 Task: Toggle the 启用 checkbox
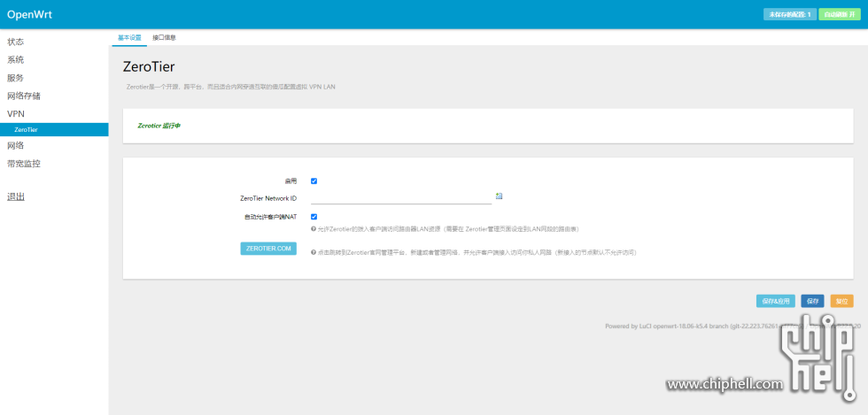[x=314, y=181]
